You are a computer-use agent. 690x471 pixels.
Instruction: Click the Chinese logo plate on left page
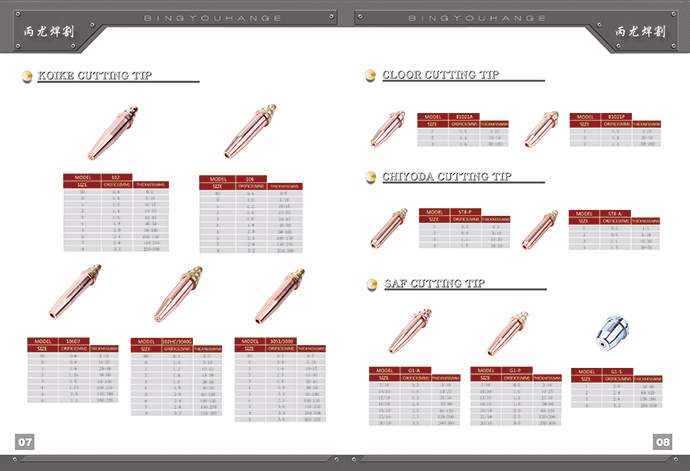(49, 31)
